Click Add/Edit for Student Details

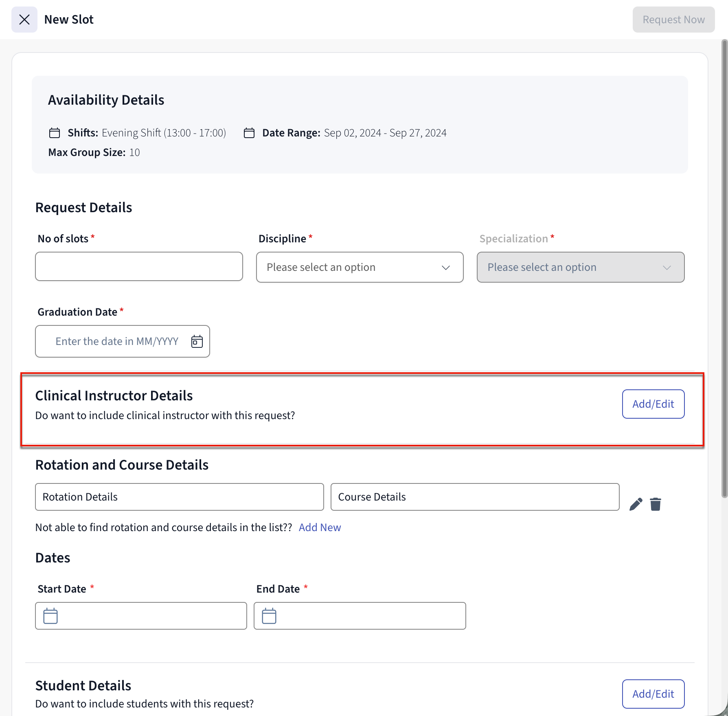coord(653,694)
